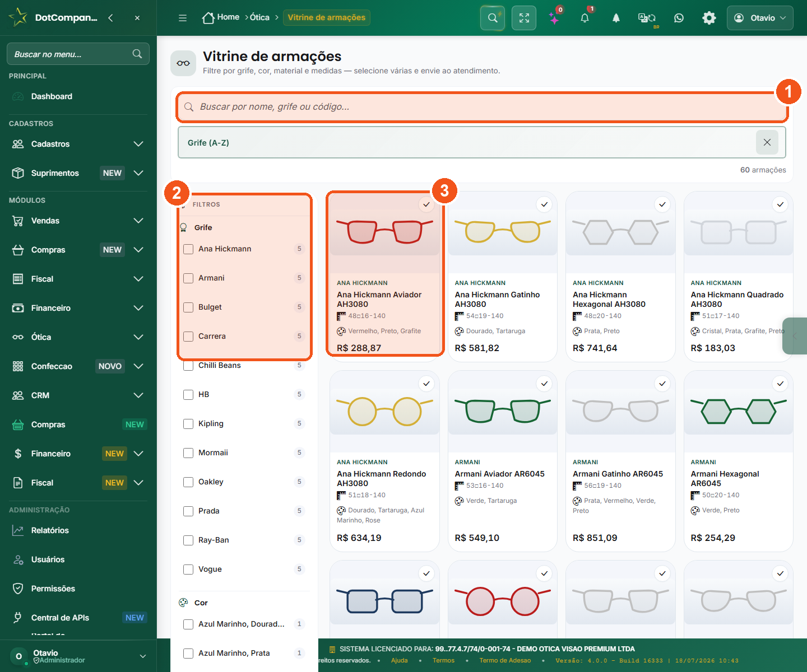Enable the Ana Hickmann grife filter
Image resolution: width=807 pixels, height=672 pixels.
pos(188,249)
